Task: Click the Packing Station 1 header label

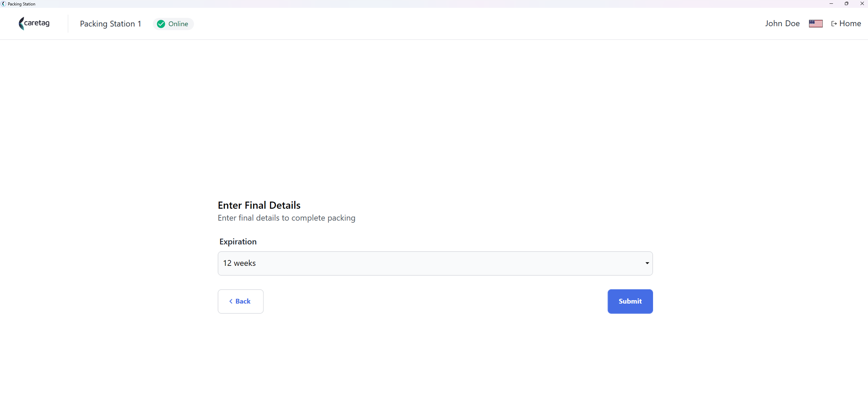Action: point(111,24)
